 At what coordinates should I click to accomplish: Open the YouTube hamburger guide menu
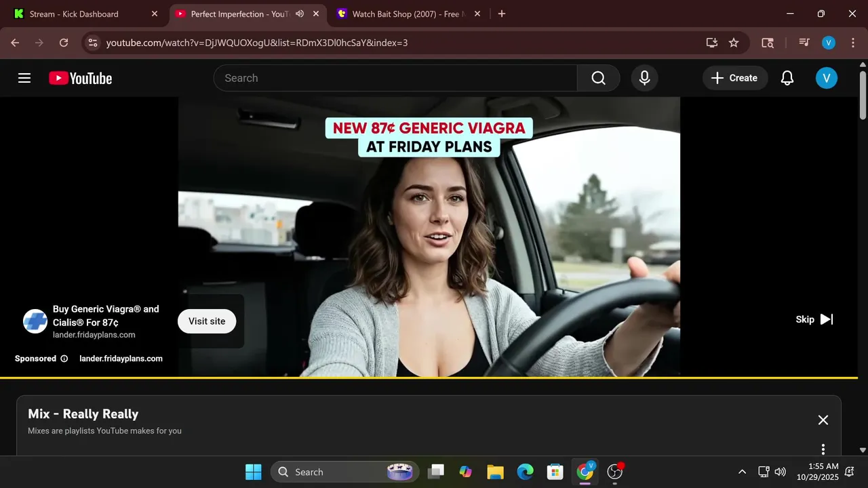click(24, 78)
